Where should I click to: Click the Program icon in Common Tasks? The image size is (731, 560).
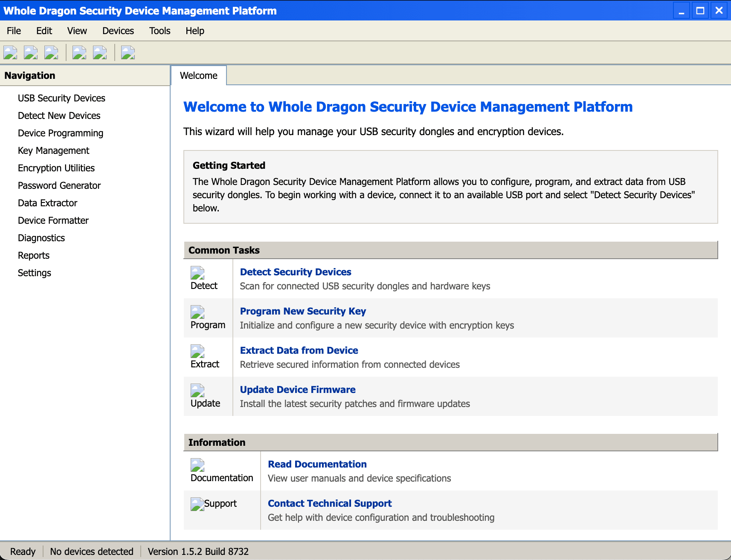[197, 312]
